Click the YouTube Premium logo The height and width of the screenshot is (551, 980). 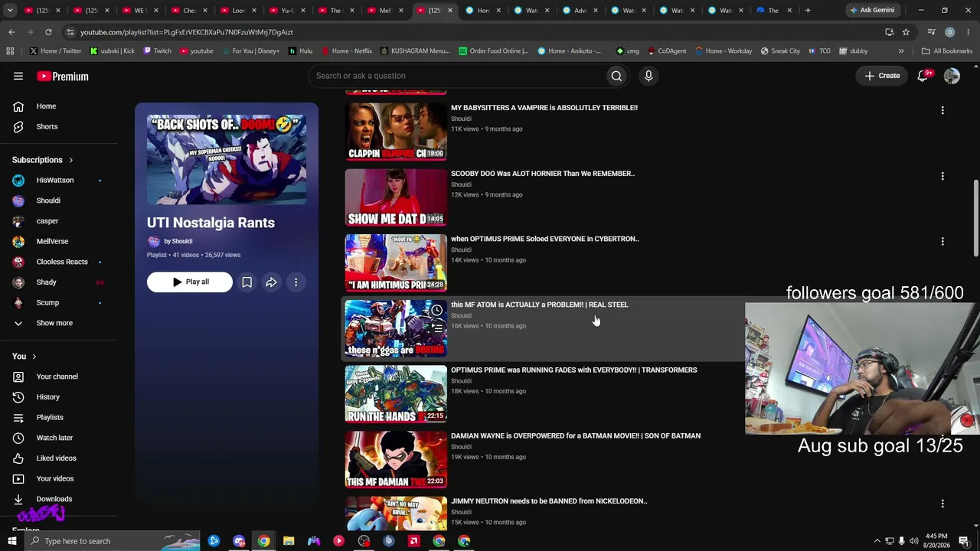[x=63, y=76]
